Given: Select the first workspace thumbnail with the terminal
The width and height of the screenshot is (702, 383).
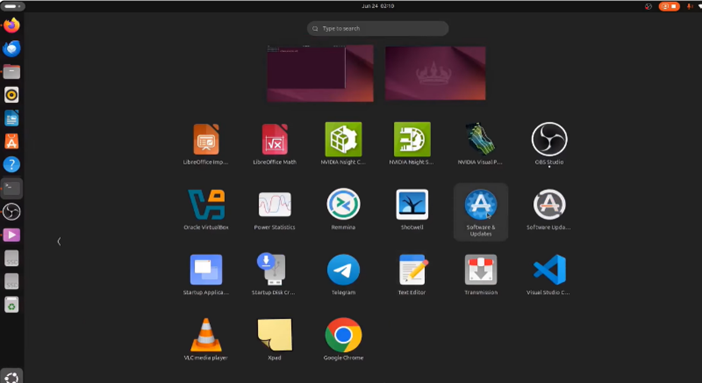Looking at the screenshot, I should 320,73.
